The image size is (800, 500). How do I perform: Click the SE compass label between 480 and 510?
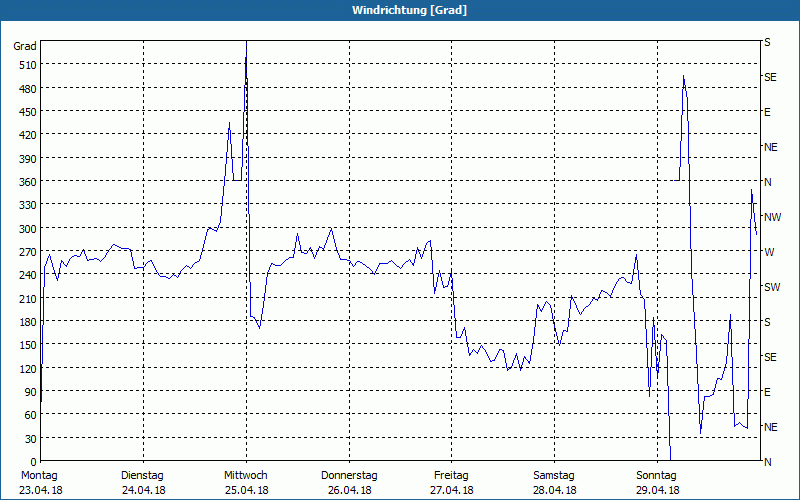point(770,77)
